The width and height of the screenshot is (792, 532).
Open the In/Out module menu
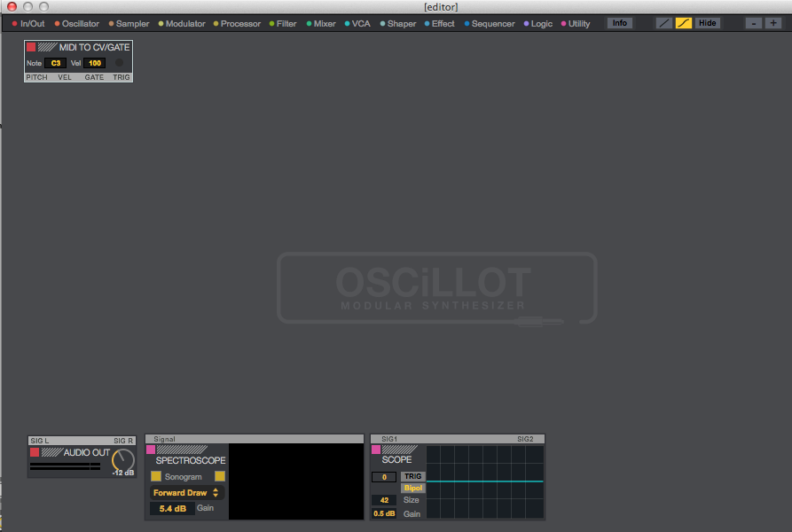[28, 24]
